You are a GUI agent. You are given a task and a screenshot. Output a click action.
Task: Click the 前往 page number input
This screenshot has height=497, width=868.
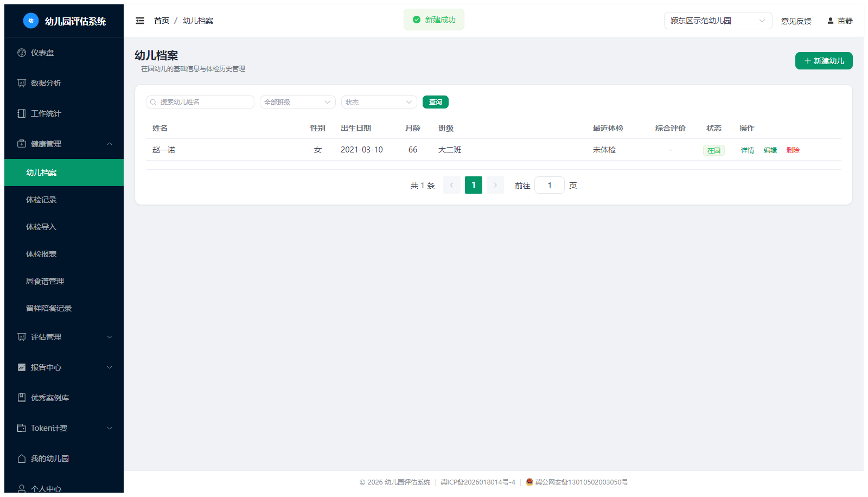[550, 185]
